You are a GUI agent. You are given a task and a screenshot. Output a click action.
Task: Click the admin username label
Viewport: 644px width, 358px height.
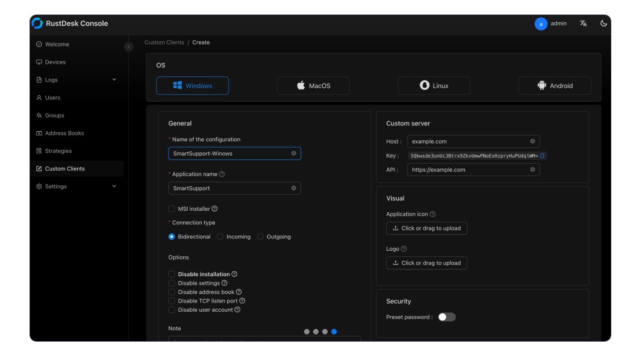click(x=559, y=24)
